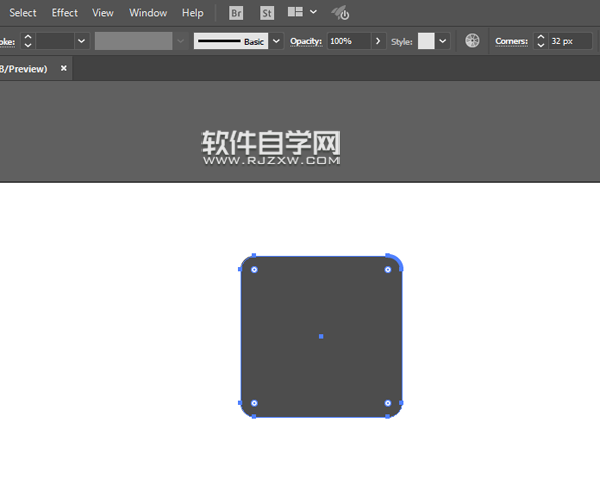Open the Select menu
This screenshot has width=600, height=485.
tap(23, 13)
